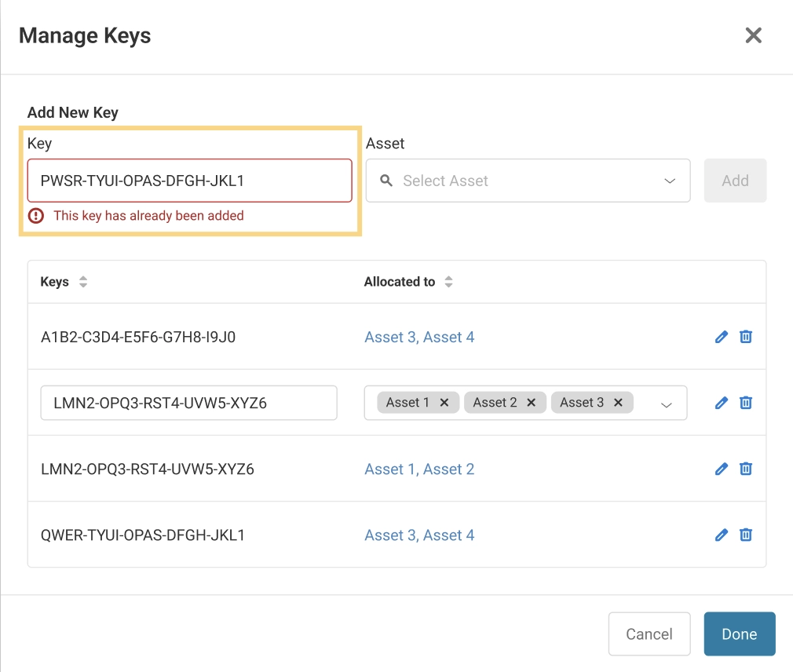This screenshot has width=793, height=672.
Task: Sort the Allocated to column
Action: pyautogui.click(x=448, y=281)
